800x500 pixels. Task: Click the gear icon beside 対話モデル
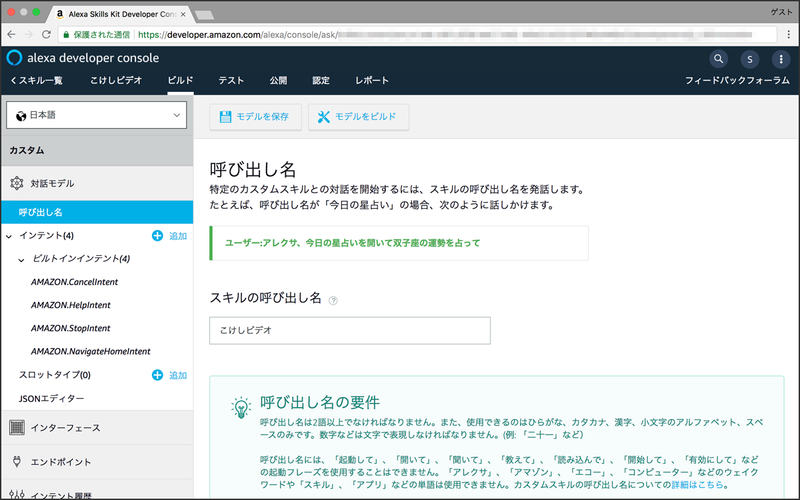point(16,183)
